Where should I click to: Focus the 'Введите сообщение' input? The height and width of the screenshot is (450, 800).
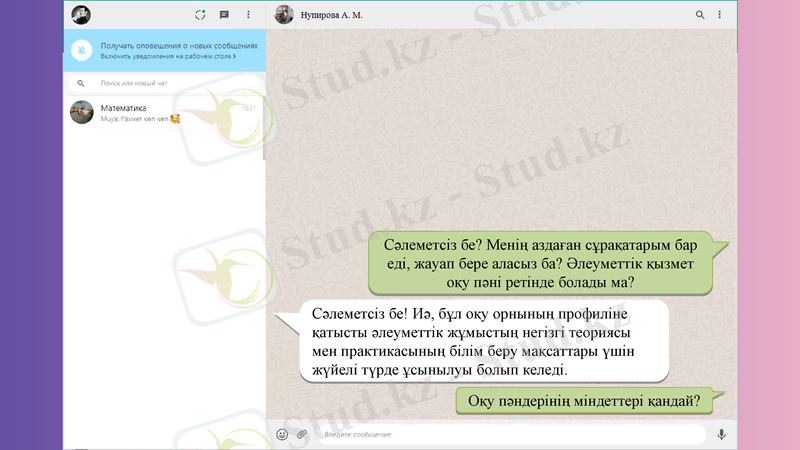click(511, 434)
